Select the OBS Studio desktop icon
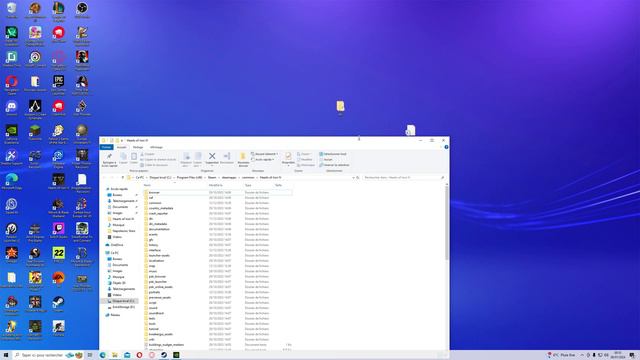640x360 pixels. tap(82, 10)
